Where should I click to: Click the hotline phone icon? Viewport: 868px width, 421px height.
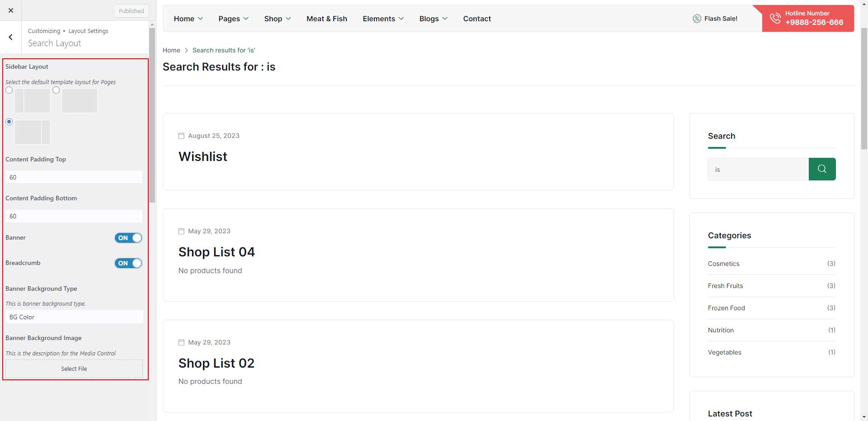(775, 18)
